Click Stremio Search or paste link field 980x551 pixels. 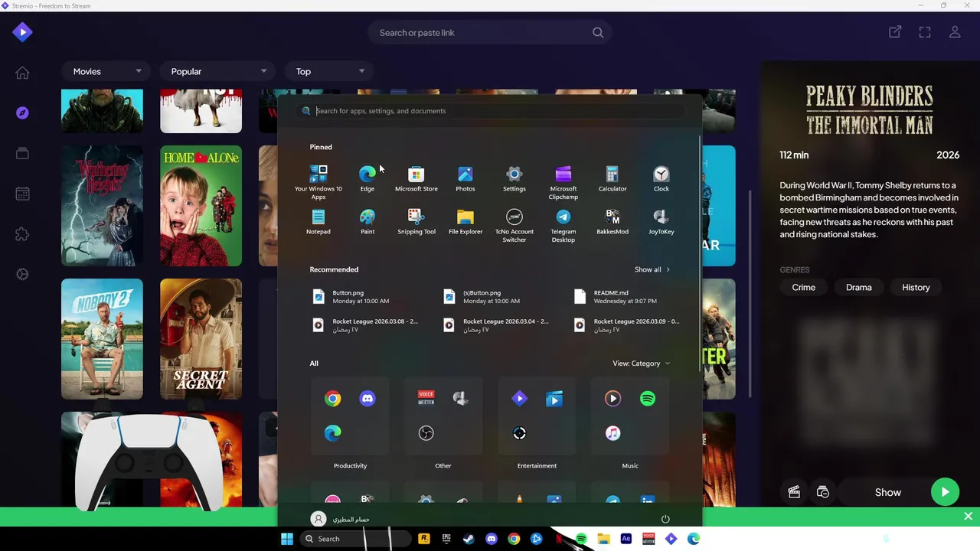(x=490, y=33)
